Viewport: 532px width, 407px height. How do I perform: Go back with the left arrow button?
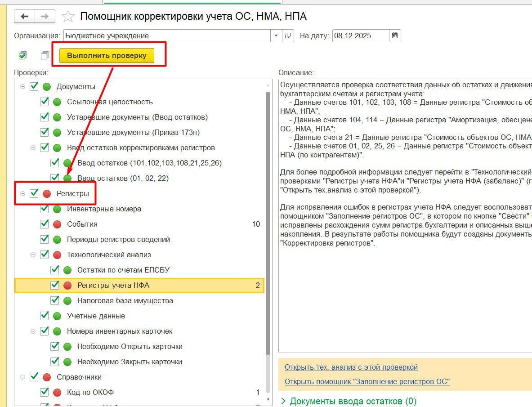(x=24, y=16)
